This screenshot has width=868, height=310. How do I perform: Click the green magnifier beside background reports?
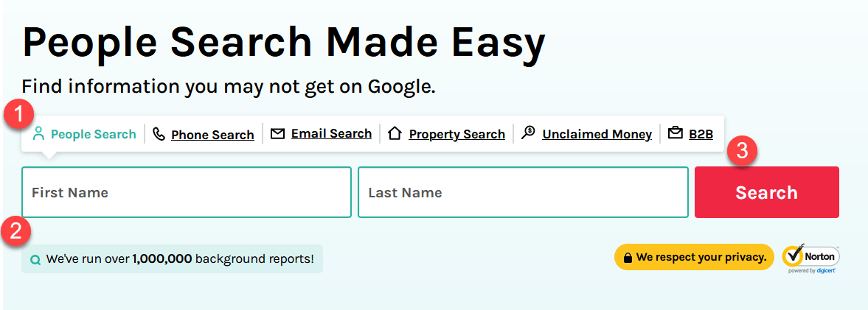click(x=35, y=259)
